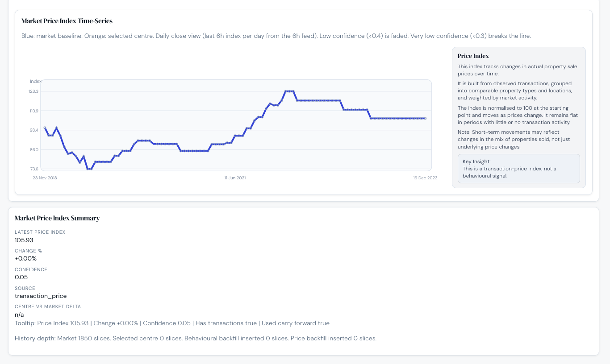Click the peak of the blue index line
610x364 pixels.
tap(289, 91)
